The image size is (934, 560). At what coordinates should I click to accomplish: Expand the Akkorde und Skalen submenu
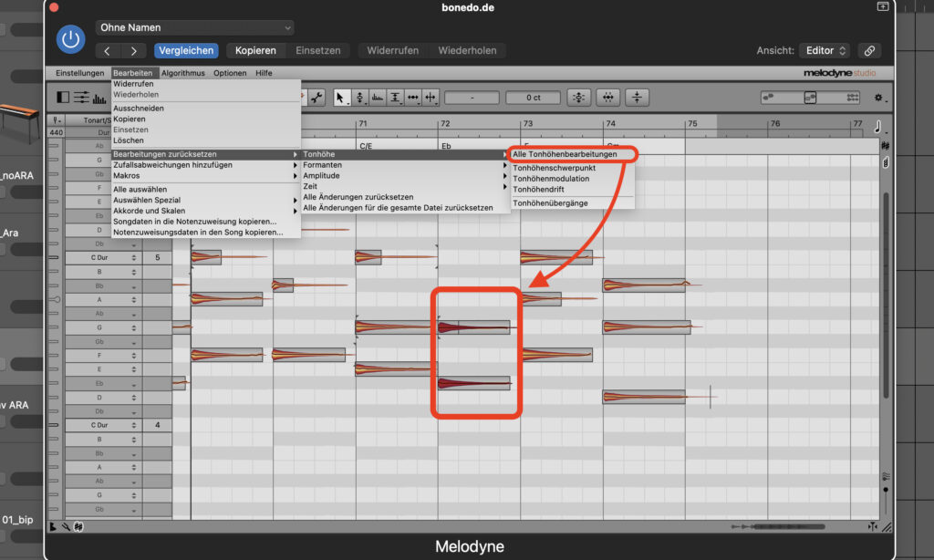pyautogui.click(x=205, y=211)
